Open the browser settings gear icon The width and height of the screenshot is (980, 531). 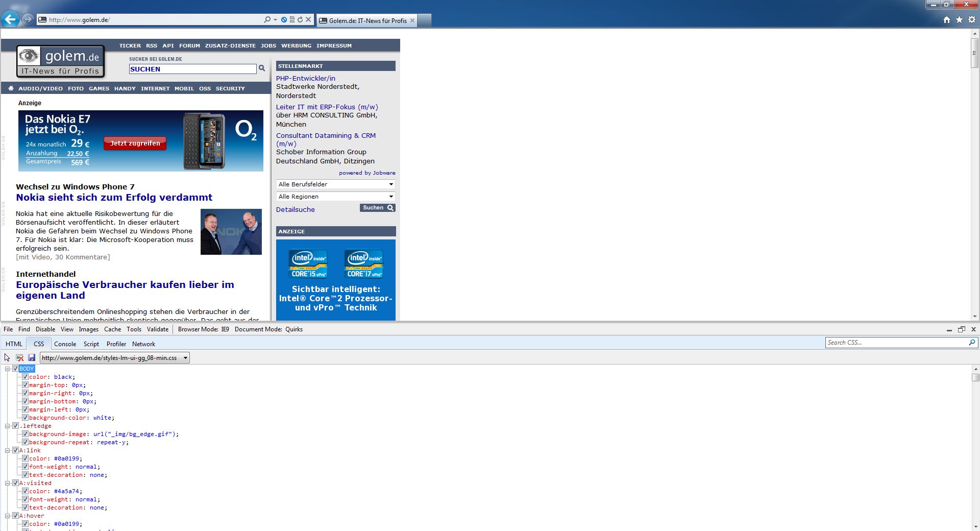pyautogui.click(x=971, y=20)
